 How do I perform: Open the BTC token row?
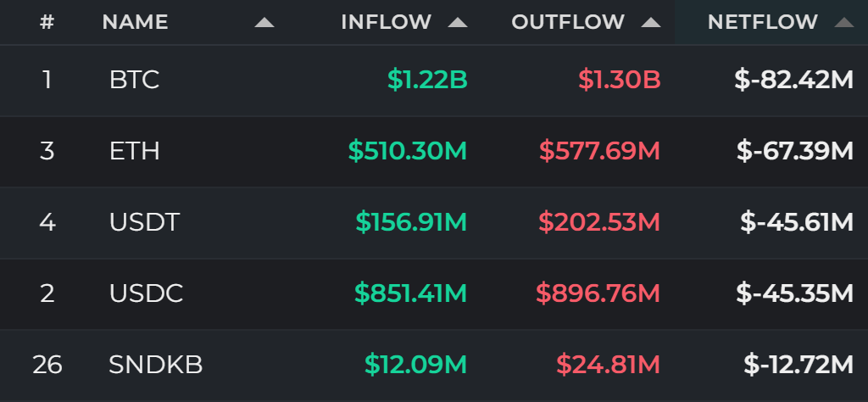click(x=434, y=81)
